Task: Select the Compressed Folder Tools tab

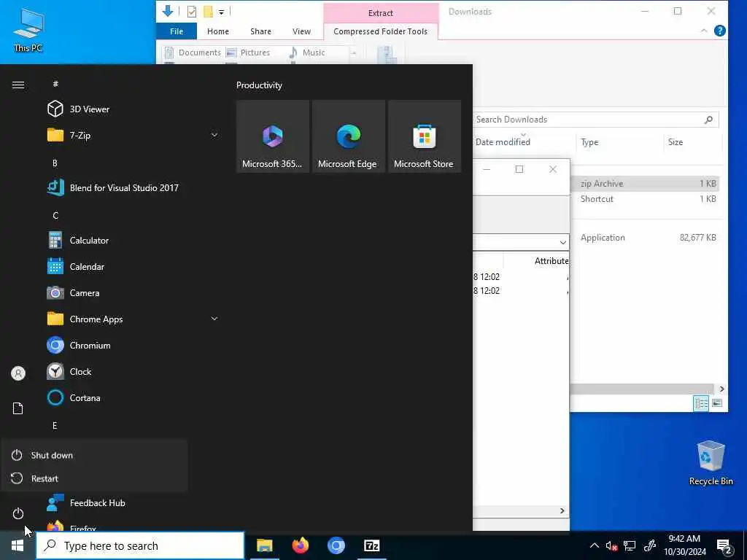Action: point(380,31)
